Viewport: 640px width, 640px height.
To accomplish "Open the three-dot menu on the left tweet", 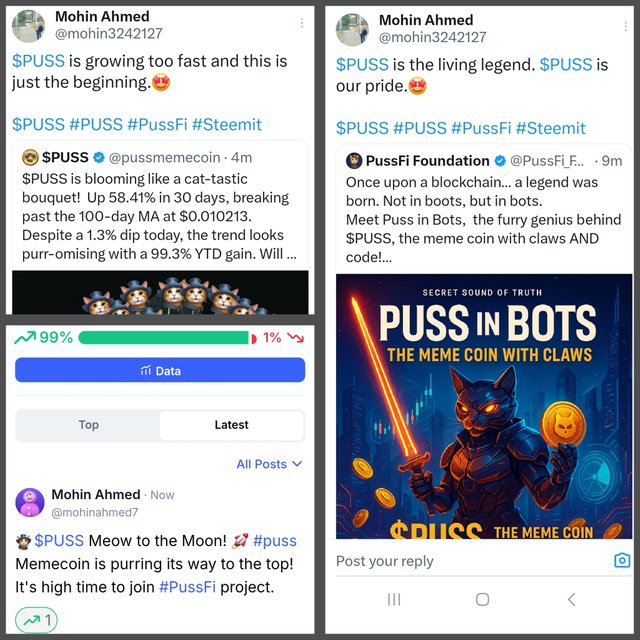I will click(x=302, y=23).
